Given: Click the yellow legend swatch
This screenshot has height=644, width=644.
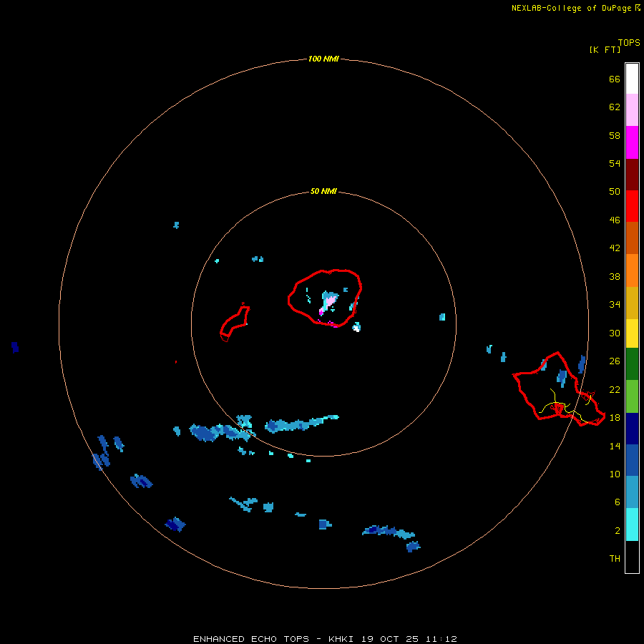Looking at the screenshot, I should pyautogui.click(x=632, y=333).
